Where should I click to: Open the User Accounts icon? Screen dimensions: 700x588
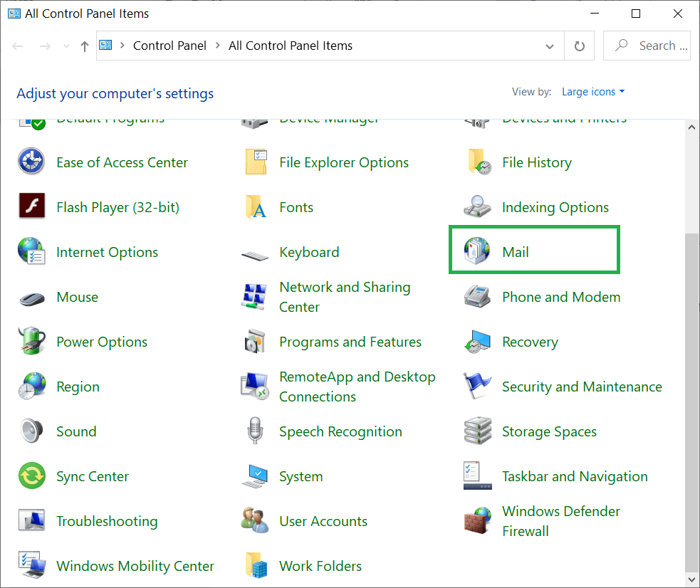click(x=255, y=520)
